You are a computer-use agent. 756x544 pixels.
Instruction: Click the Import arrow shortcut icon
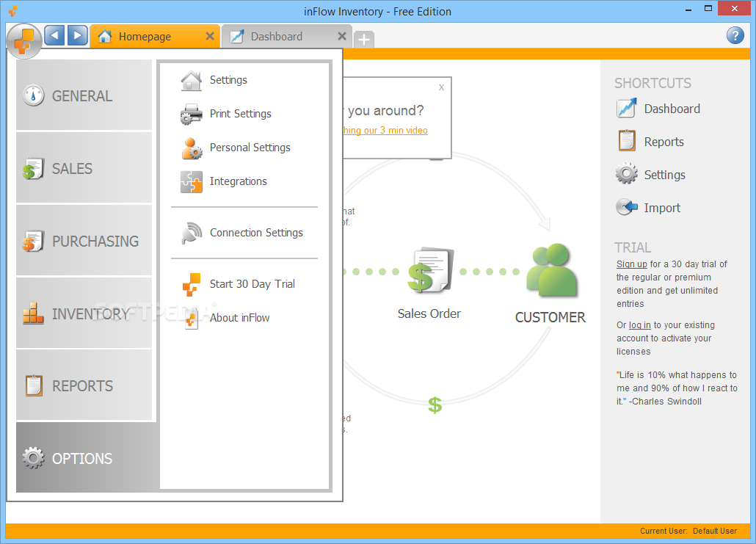[x=627, y=207]
